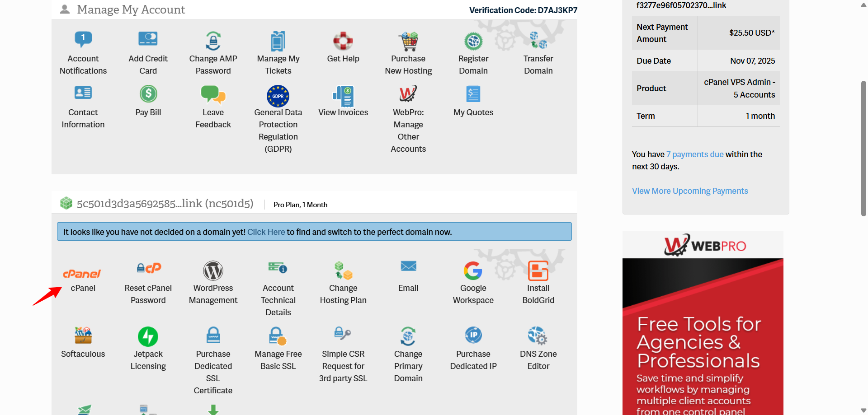Screen dimensions: 868x415
Task: Open Purchase New Hosting cart icon
Action: 408,41
